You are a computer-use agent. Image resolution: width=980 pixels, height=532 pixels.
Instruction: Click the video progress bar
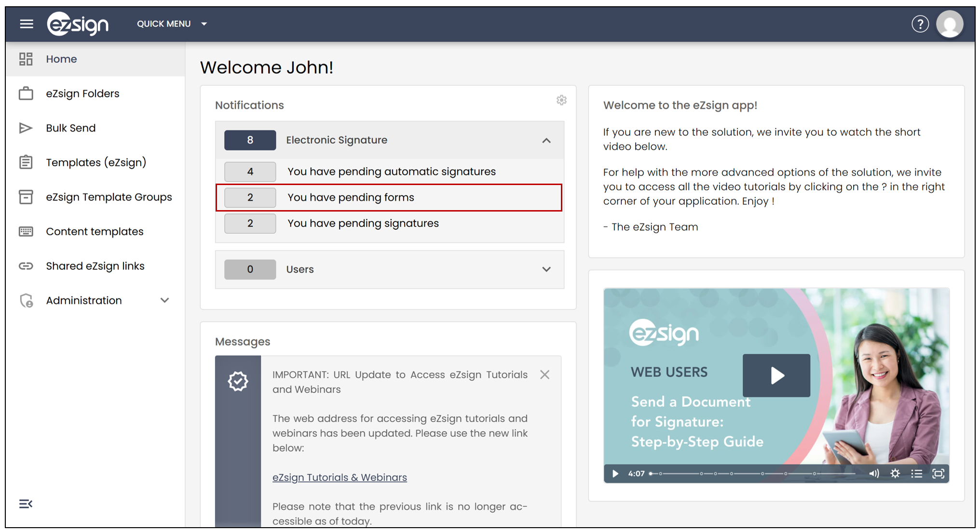[752, 474]
